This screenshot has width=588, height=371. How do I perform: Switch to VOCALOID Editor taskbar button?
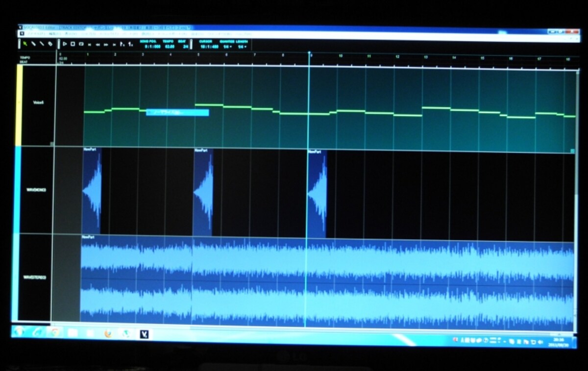[x=145, y=335]
